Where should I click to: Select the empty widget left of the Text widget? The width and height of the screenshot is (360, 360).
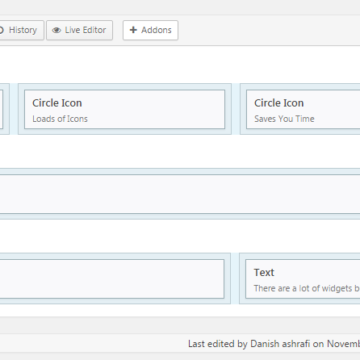tap(112, 279)
